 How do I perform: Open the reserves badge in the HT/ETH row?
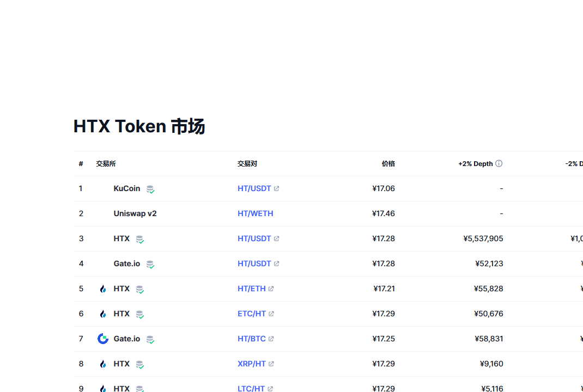click(140, 290)
